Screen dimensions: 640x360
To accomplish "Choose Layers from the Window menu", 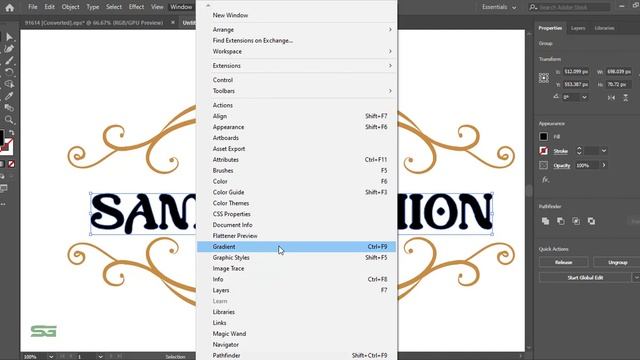I will coord(296,290).
